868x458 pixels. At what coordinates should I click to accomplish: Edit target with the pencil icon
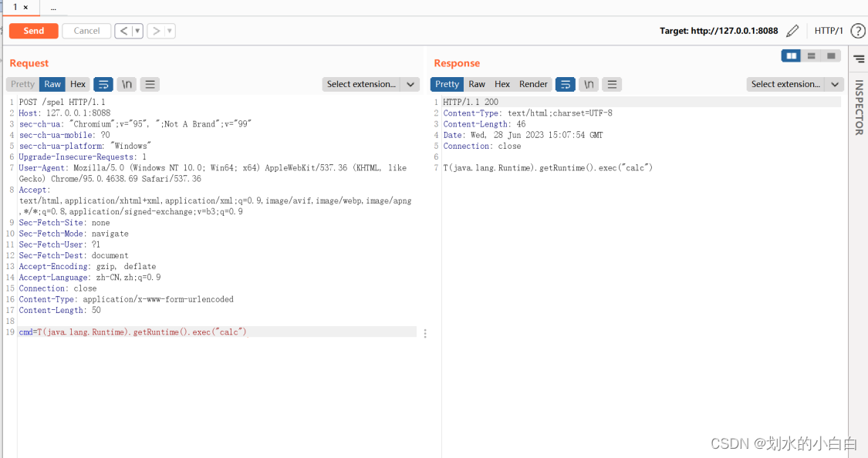click(x=792, y=31)
